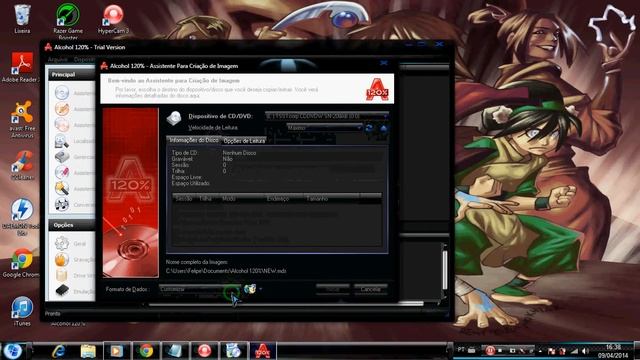Image resolution: width=640 pixels, height=360 pixels.
Task: Click the Sessão column header
Action: [x=184, y=198]
